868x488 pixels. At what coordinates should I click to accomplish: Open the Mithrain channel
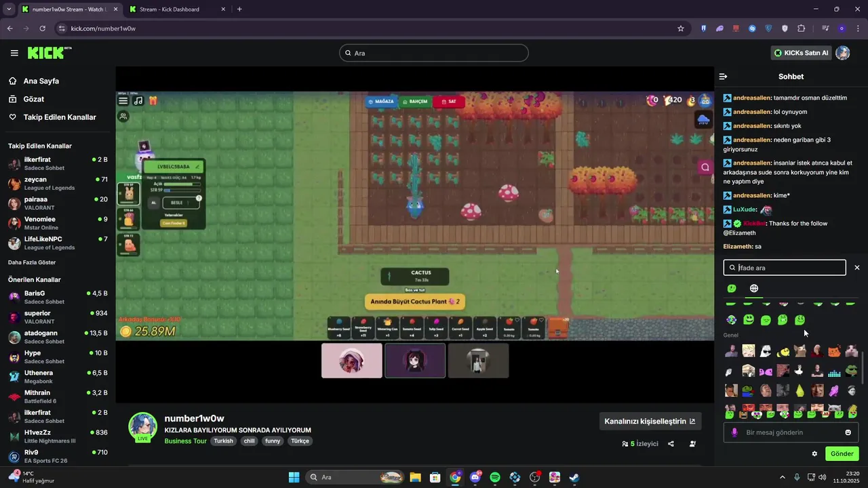[58, 396]
